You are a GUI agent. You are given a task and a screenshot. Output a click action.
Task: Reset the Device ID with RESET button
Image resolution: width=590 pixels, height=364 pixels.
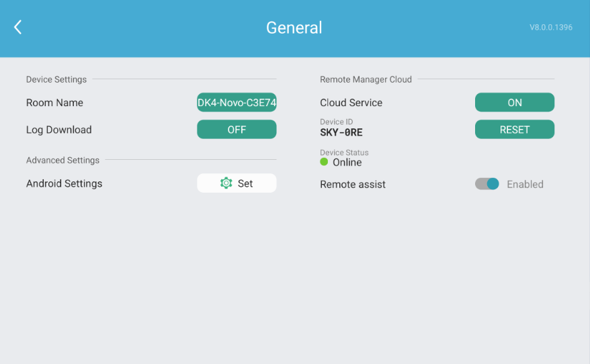pyautogui.click(x=514, y=130)
